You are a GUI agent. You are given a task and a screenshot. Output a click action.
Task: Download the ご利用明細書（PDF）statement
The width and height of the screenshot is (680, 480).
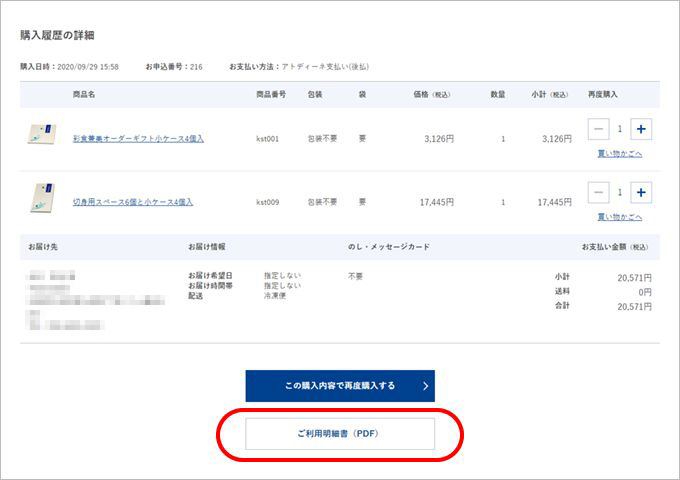[x=340, y=434]
